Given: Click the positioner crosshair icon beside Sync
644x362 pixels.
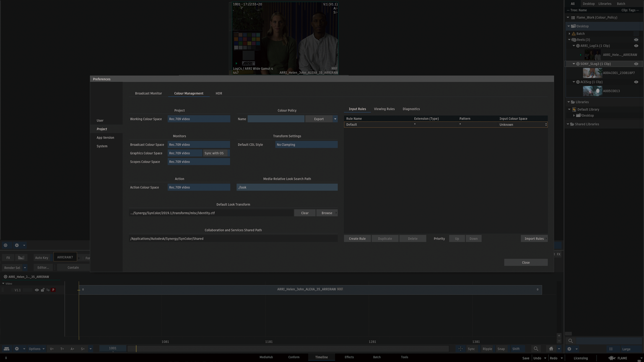Looking at the screenshot, I should point(460,349).
